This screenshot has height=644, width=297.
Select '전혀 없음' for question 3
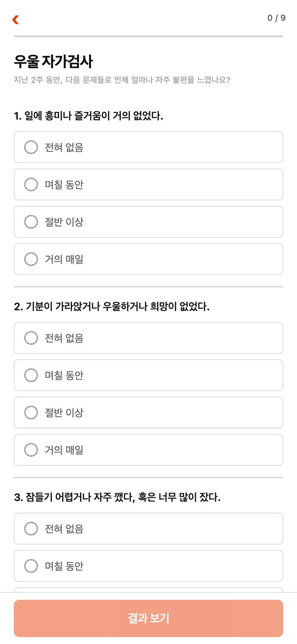pyautogui.click(x=148, y=528)
